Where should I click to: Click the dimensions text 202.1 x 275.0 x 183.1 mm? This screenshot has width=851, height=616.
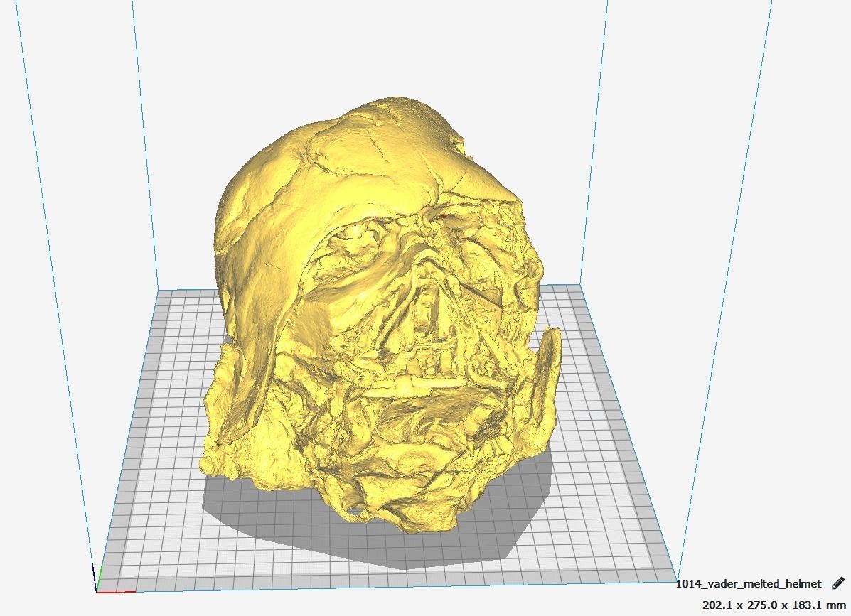coord(774,605)
